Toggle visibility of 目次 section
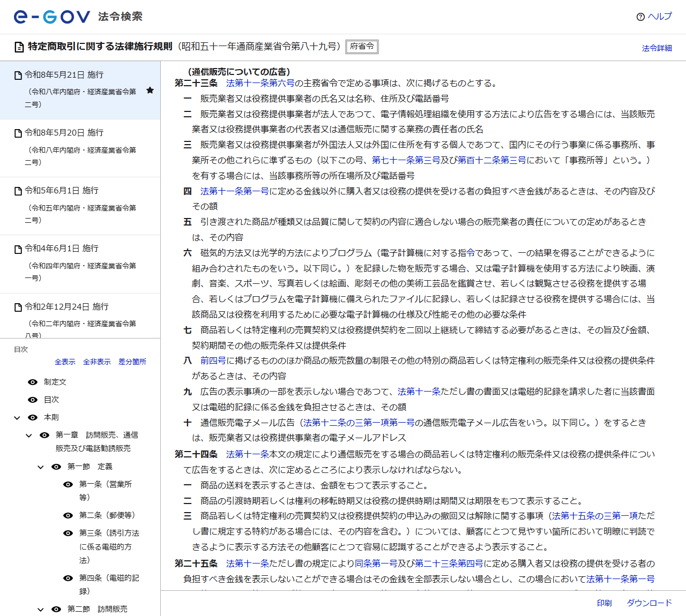 pyautogui.click(x=33, y=400)
